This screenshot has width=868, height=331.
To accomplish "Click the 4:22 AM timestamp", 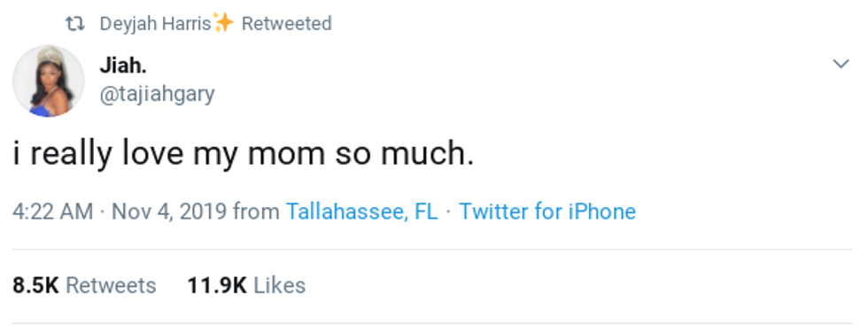I will tap(53, 212).
